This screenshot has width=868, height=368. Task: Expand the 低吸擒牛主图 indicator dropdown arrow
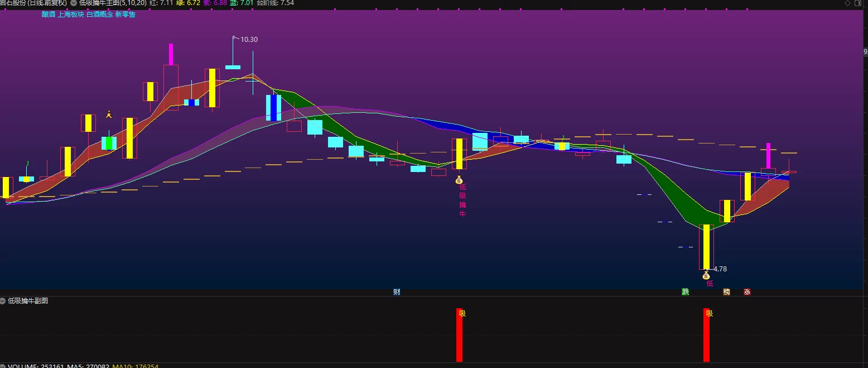click(74, 3)
